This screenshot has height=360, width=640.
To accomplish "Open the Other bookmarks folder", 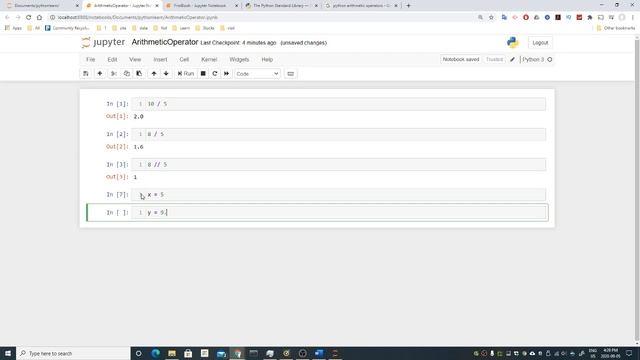I will [x=616, y=28].
